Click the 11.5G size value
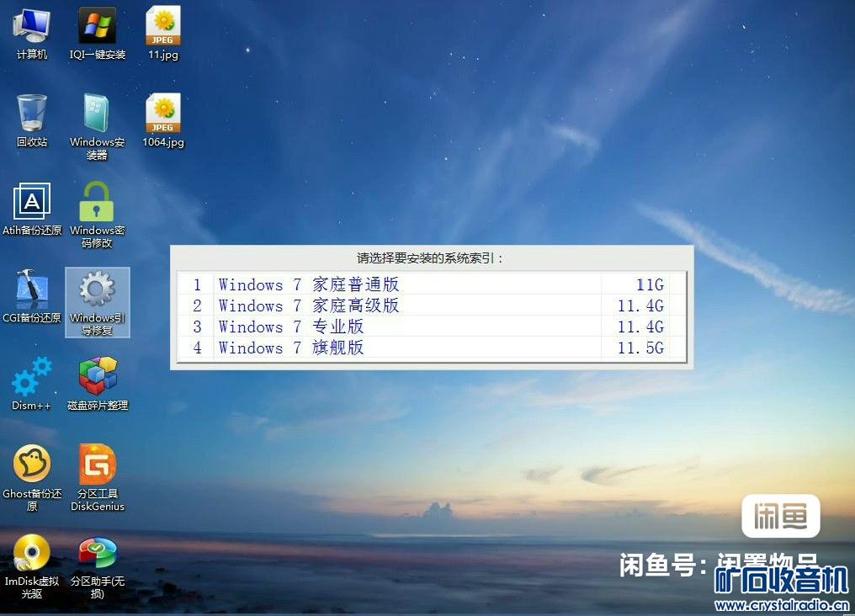This screenshot has width=855, height=616. coord(640,348)
